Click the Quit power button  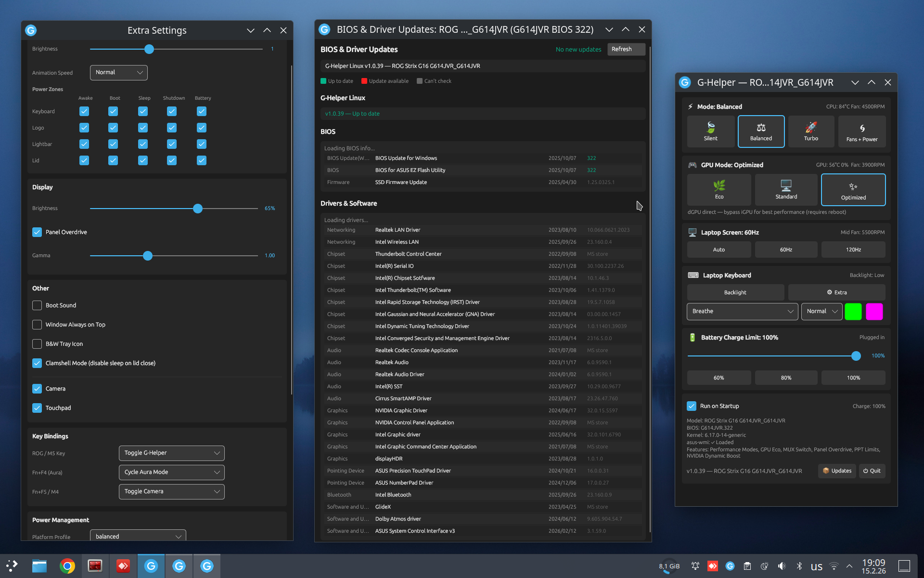coord(872,471)
